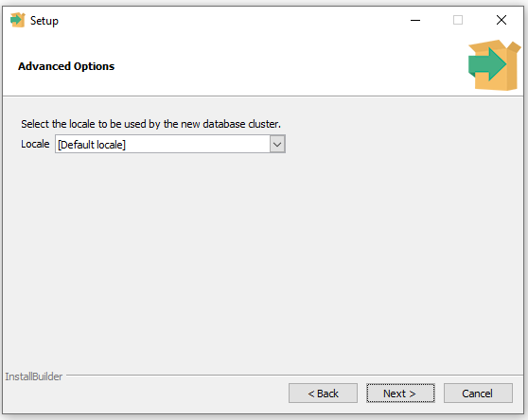Click the white header banner background
Image resolution: width=528 pixels, height=420 pixels.
270,67
